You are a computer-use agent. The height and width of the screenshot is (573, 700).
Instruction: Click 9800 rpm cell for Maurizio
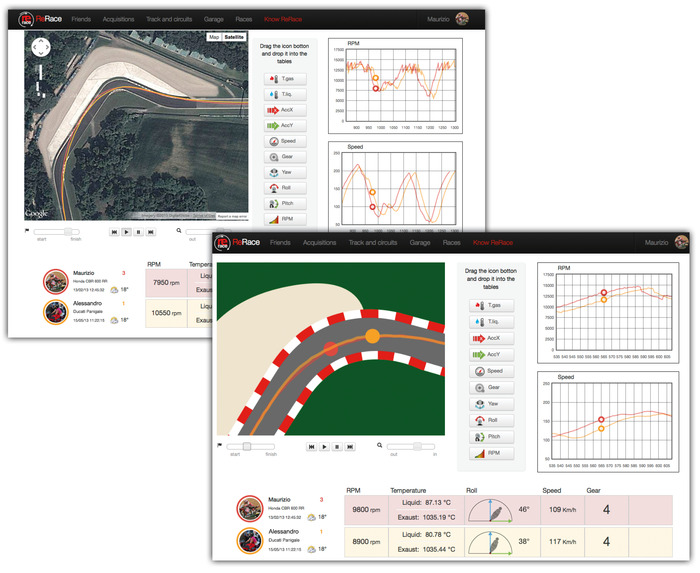366,510
